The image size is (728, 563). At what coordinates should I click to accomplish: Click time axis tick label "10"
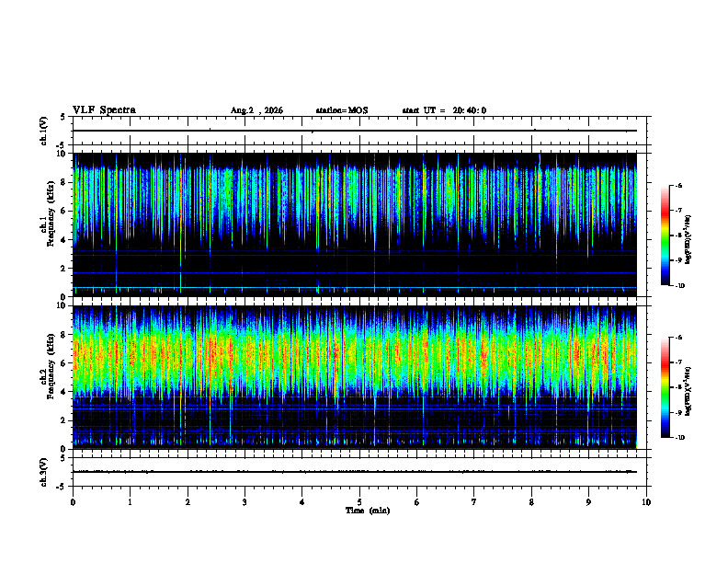[646, 502]
